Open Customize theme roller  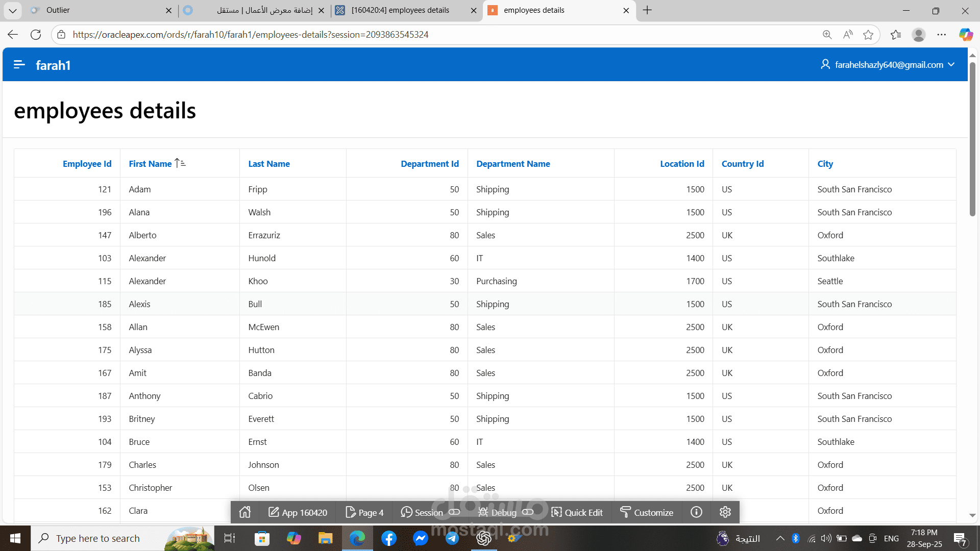point(646,512)
